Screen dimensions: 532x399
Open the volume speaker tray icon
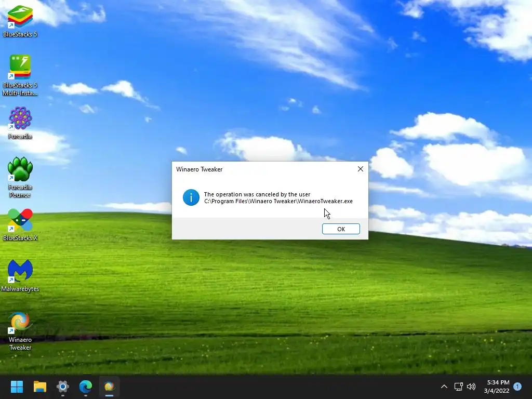tap(471, 387)
